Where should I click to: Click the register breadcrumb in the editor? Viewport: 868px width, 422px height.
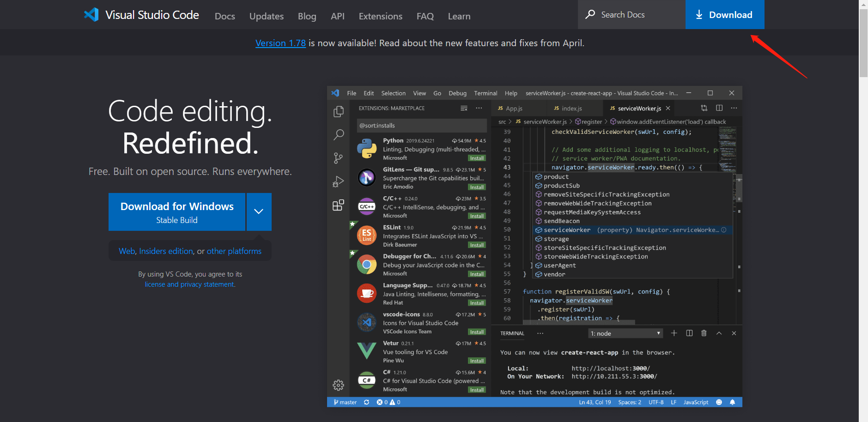pyautogui.click(x=589, y=122)
